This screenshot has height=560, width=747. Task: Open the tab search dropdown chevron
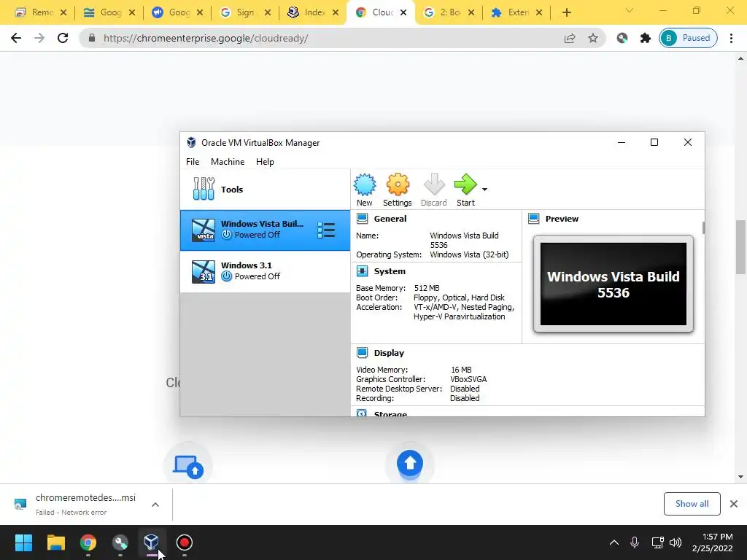(x=630, y=10)
